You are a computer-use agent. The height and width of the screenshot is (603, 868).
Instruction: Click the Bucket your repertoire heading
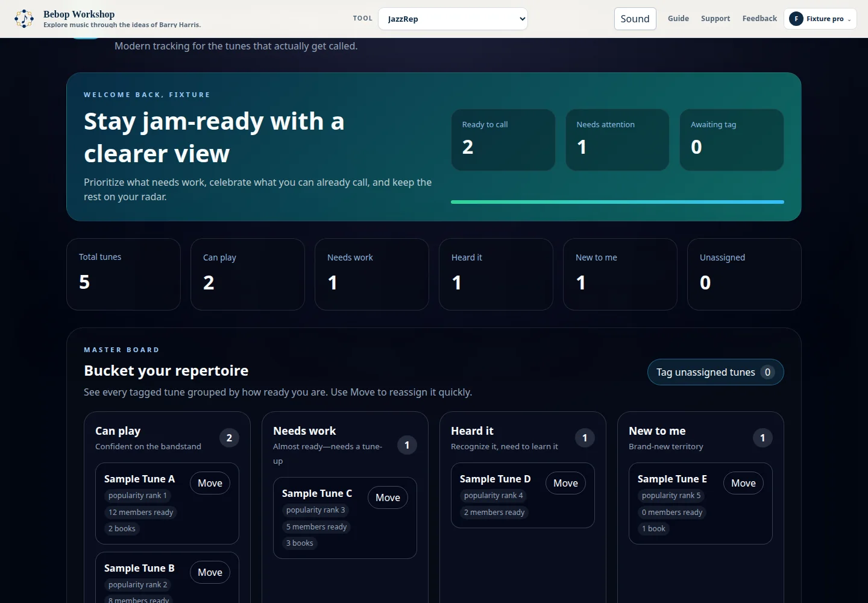pyautogui.click(x=166, y=371)
